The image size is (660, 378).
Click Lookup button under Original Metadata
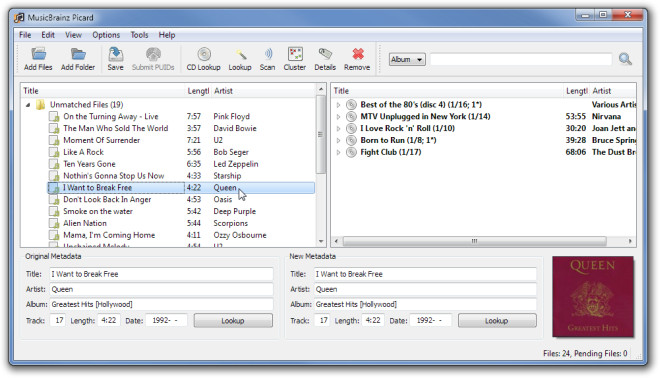click(x=233, y=321)
